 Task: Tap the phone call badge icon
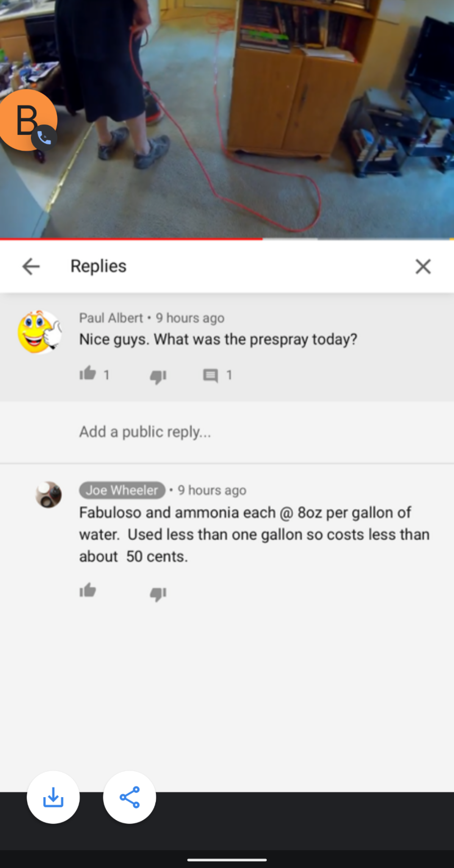(44, 138)
